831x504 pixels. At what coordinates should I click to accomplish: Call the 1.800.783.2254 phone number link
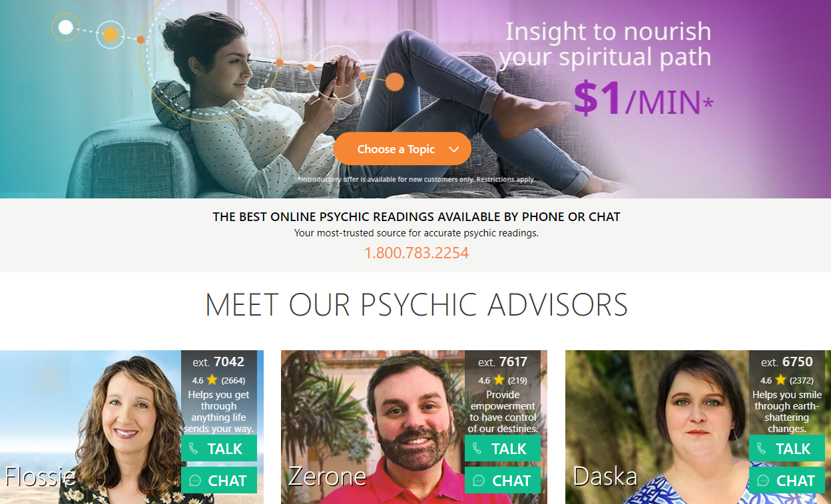(x=416, y=253)
